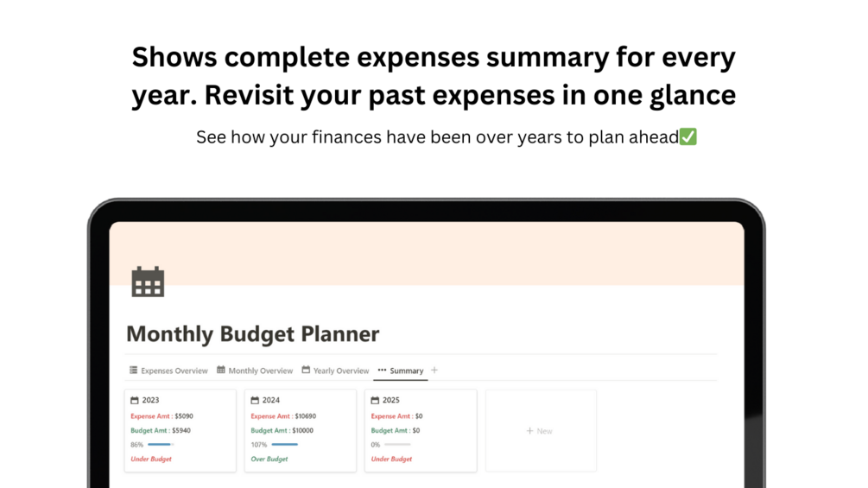Click the 107% progress bar on the 2024 card
Image resolution: width=868 pixels, height=488 pixels.
(x=285, y=445)
